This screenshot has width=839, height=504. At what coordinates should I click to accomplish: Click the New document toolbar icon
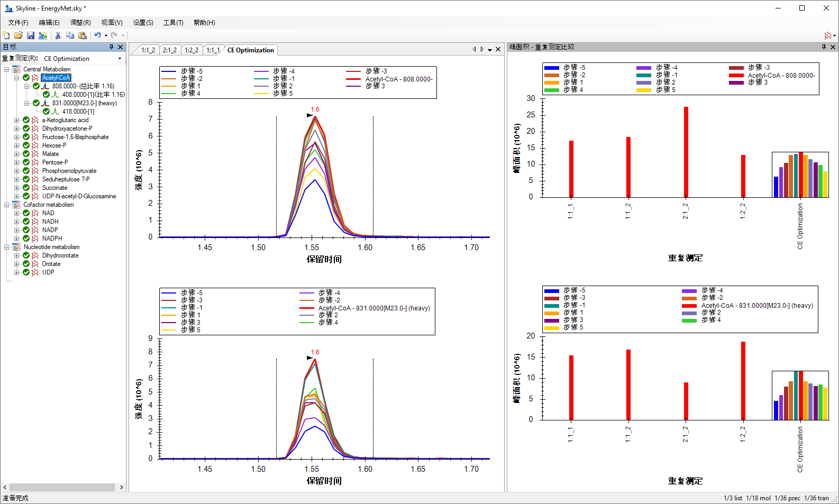point(6,35)
